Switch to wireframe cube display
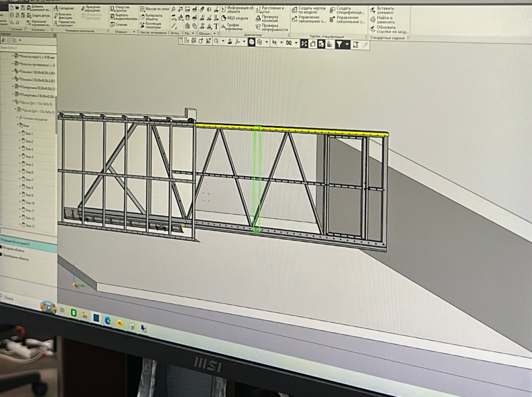The width and height of the screenshot is (532, 397). [x=260, y=42]
